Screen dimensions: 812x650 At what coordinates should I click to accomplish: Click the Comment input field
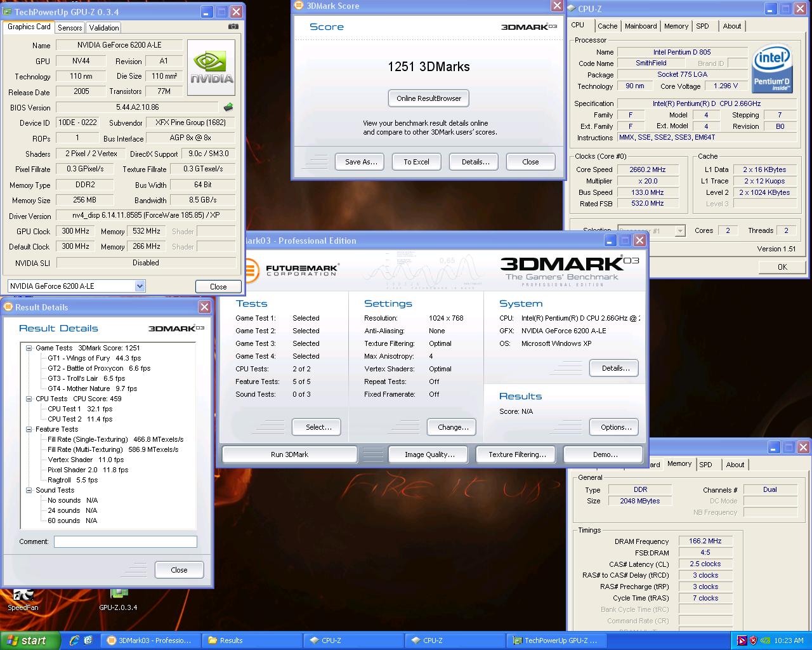point(126,541)
